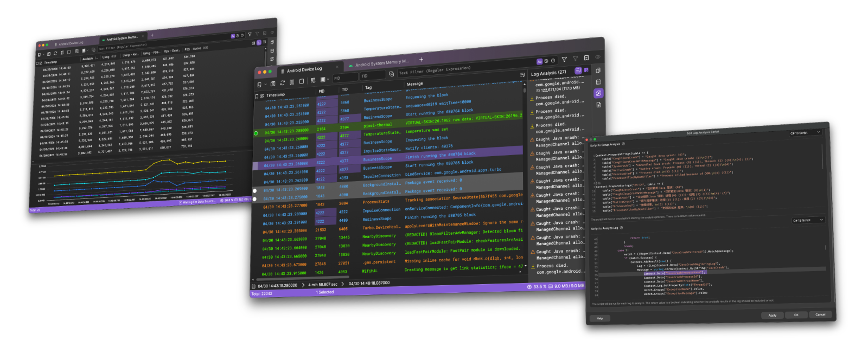
Task: Toggle select-all checkbox beside Timestamp header in middle window
Action: [257, 97]
